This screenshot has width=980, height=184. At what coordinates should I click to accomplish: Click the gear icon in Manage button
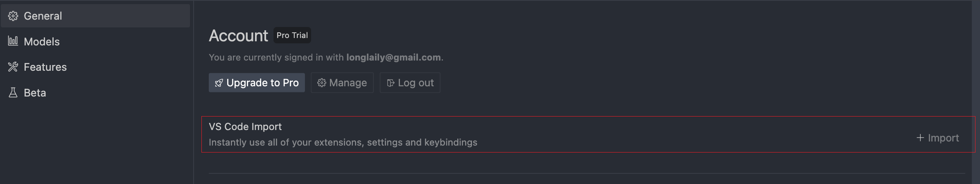tap(322, 83)
